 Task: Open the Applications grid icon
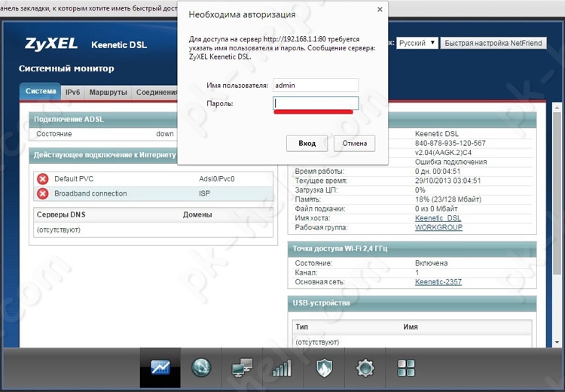click(406, 368)
